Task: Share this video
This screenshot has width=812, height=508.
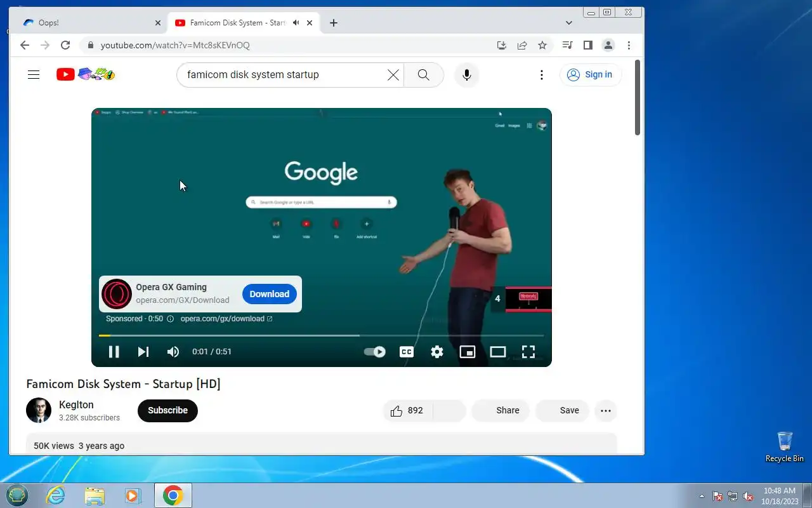Action: 500,411
